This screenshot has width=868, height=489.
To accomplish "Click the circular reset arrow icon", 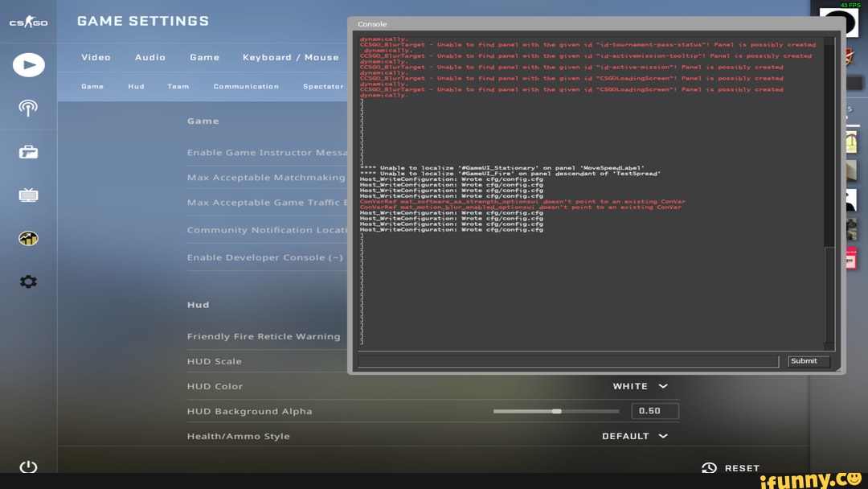I will [x=708, y=467].
